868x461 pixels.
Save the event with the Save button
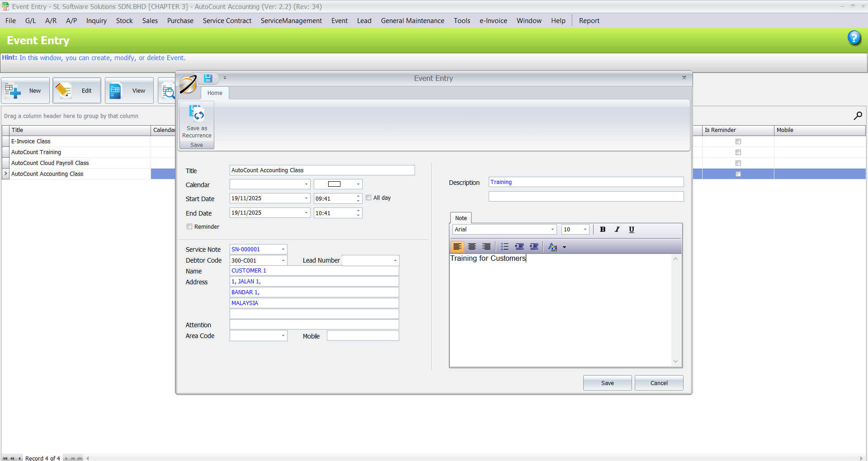pyautogui.click(x=607, y=383)
